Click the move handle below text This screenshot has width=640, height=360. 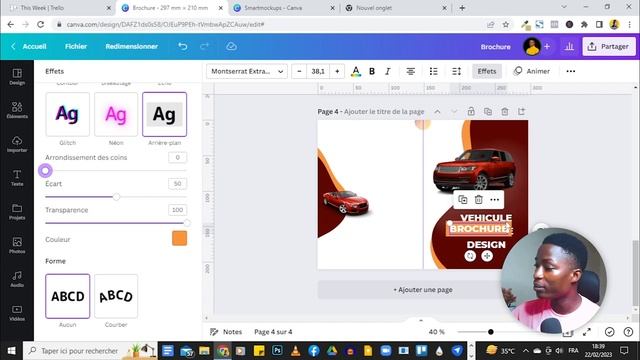pos(487,256)
